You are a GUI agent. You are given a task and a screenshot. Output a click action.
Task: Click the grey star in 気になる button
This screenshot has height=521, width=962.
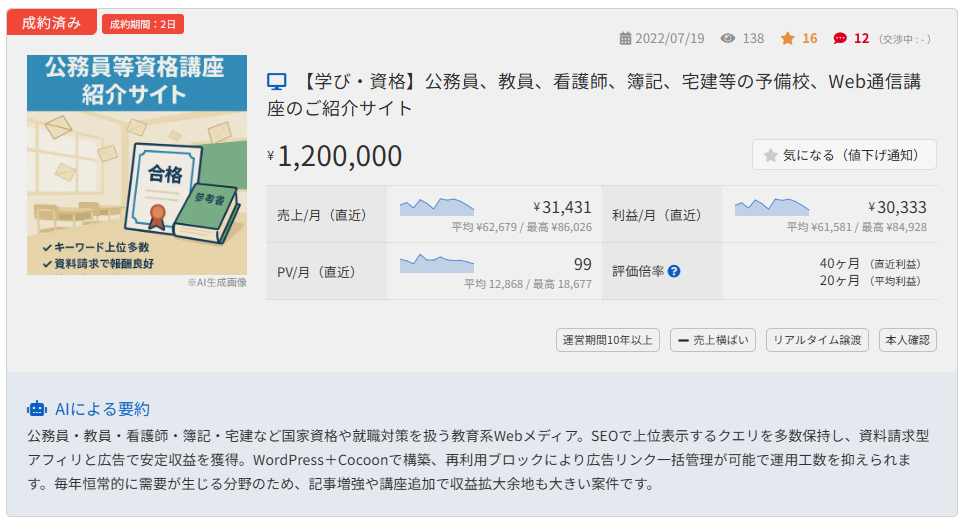click(x=771, y=155)
